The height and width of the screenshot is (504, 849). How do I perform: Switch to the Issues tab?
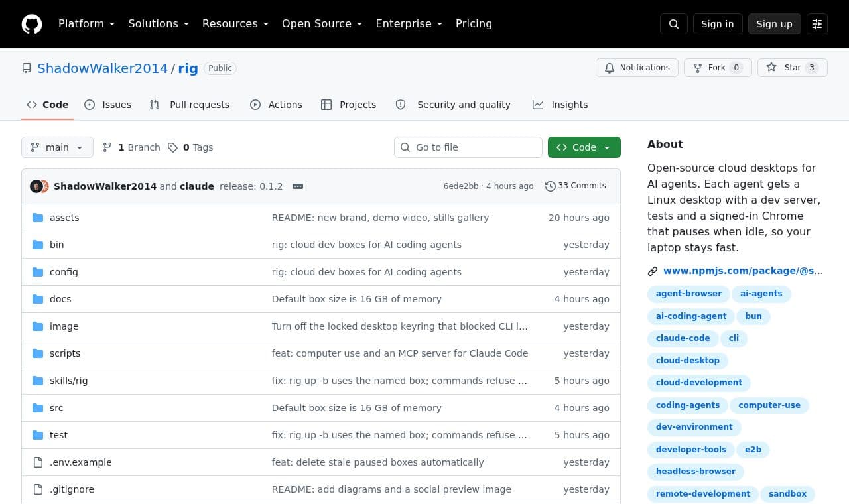click(x=108, y=105)
